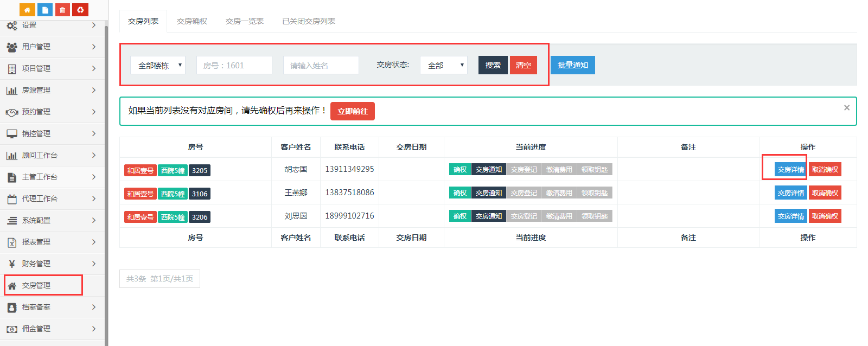Click the 请输入姓名 name input field
Image resolution: width=868 pixels, height=346 pixels.
[x=321, y=65]
